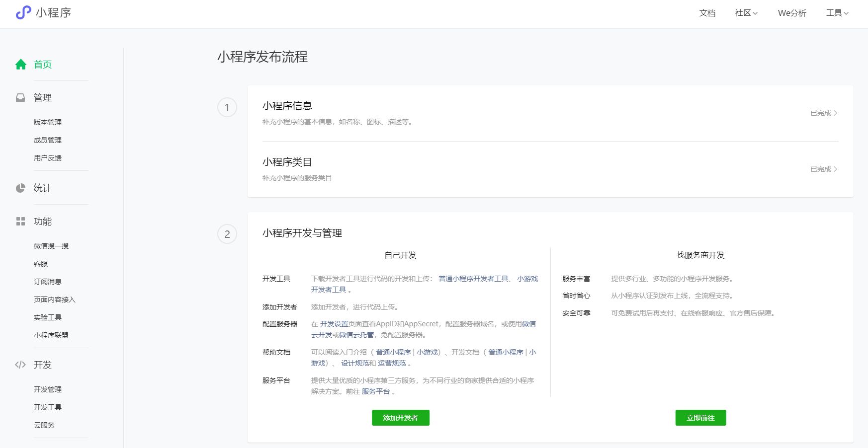This screenshot has height=448, width=868.
Task: Open 小程序联盟 in the sidebar
Action: (51, 335)
